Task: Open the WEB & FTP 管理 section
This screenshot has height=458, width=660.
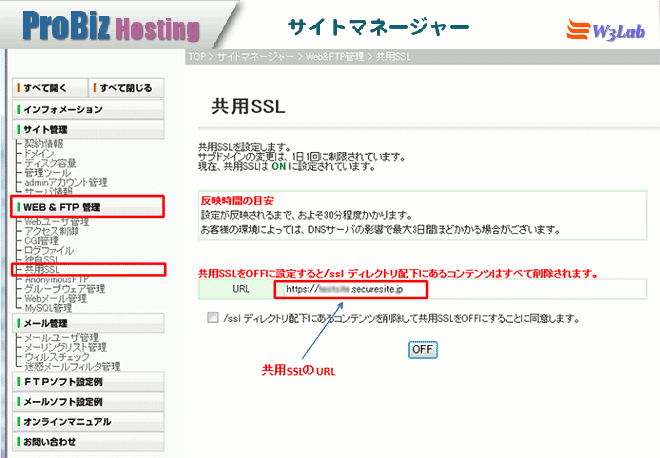Action: tap(88, 207)
